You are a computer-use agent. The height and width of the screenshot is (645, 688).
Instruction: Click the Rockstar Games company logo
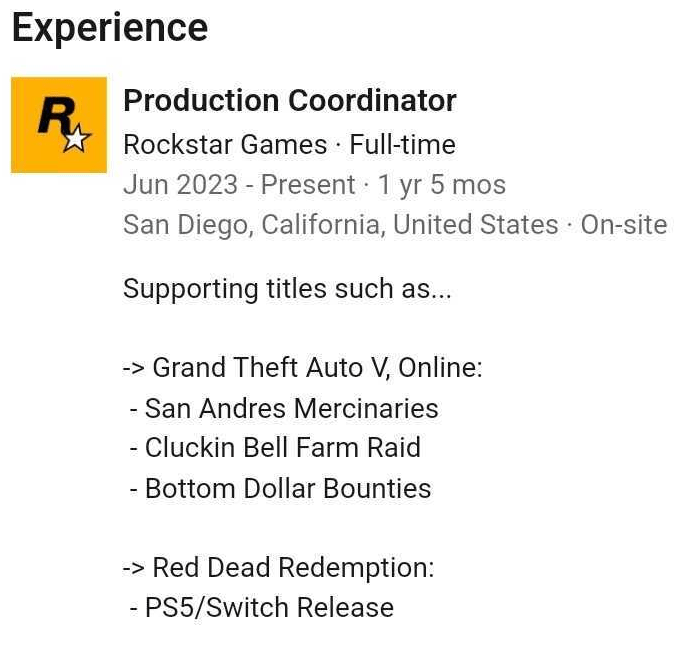(58, 125)
